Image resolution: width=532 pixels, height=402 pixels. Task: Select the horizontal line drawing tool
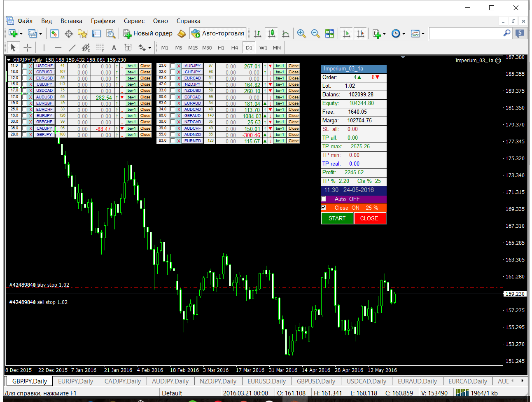click(x=58, y=48)
